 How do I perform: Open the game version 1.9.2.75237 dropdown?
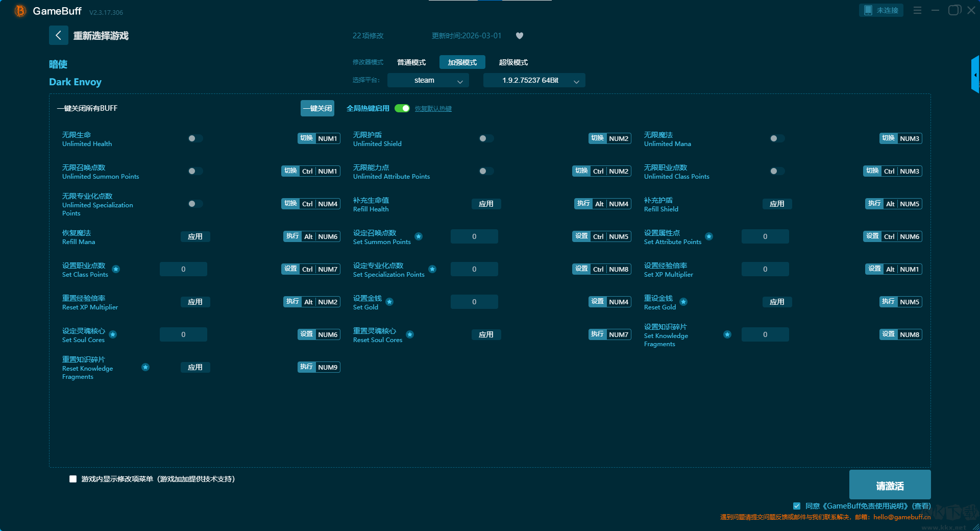click(x=534, y=80)
